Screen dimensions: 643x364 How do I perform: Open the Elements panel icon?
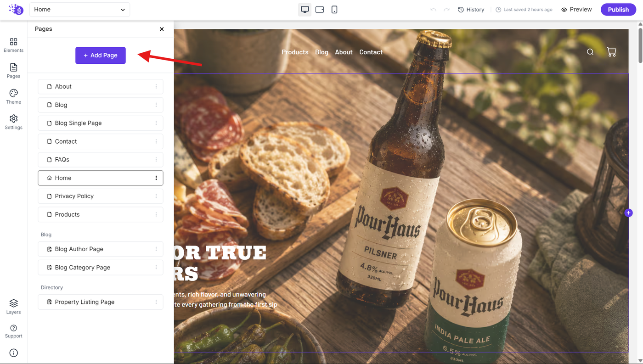tap(13, 42)
